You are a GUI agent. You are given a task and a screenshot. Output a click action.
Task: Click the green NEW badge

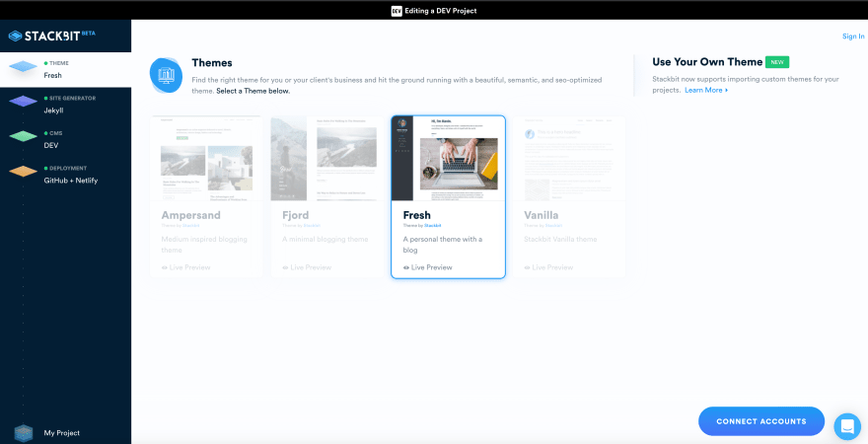pyautogui.click(x=777, y=62)
